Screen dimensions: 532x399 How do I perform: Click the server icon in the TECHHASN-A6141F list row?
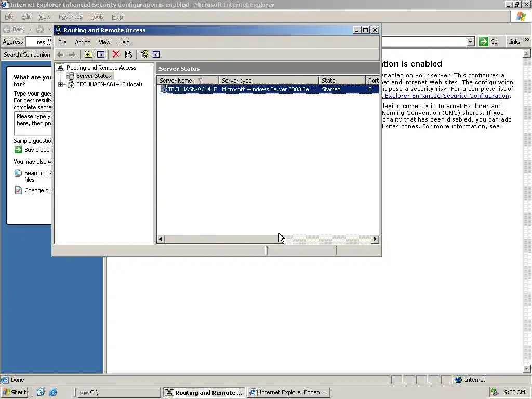click(x=164, y=89)
